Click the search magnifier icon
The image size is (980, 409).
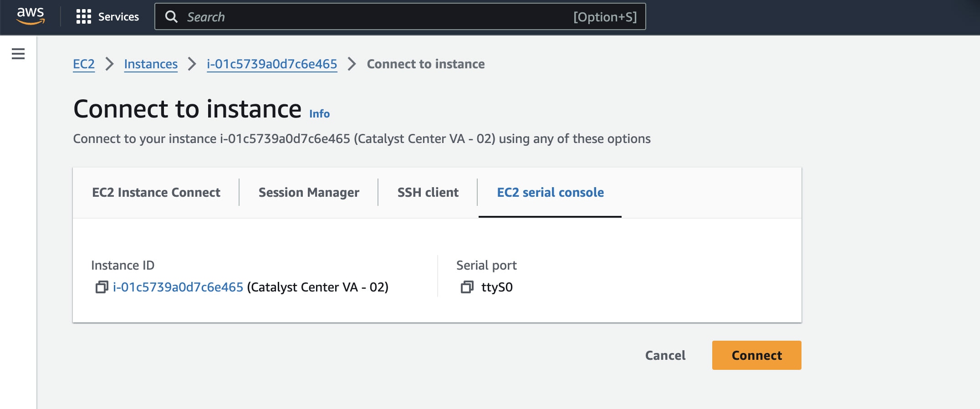click(x=171, y=17)
